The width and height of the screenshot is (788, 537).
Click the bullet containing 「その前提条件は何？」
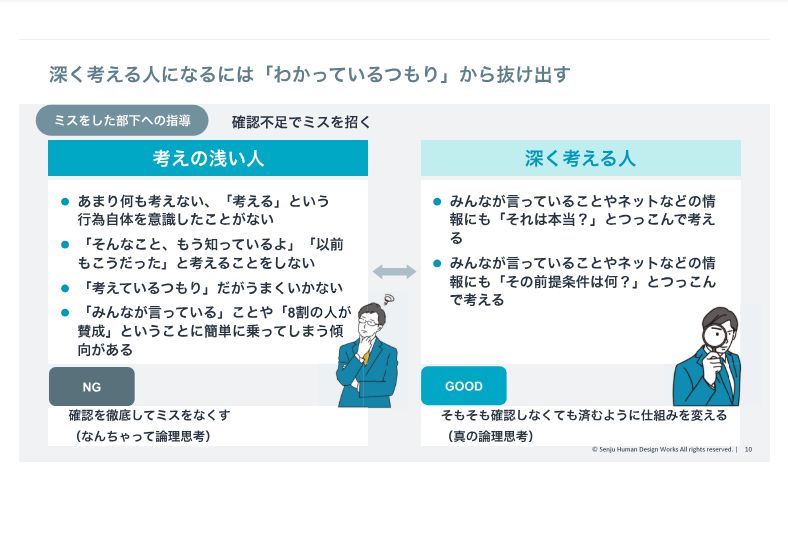click(574, 281)
